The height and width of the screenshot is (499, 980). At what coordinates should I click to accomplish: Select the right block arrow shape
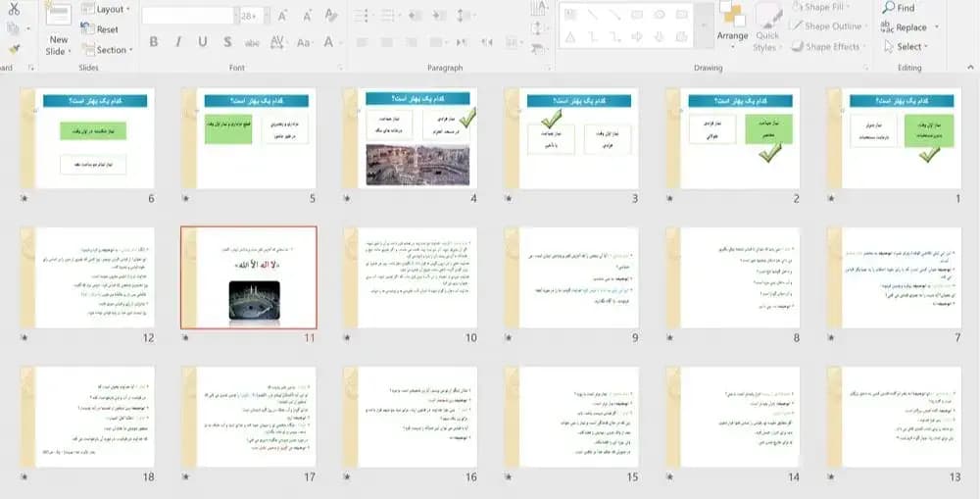tap(637, 37)
